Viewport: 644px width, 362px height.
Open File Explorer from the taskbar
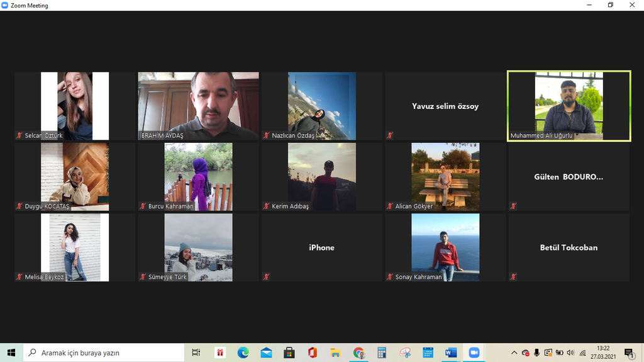point(335,353)
